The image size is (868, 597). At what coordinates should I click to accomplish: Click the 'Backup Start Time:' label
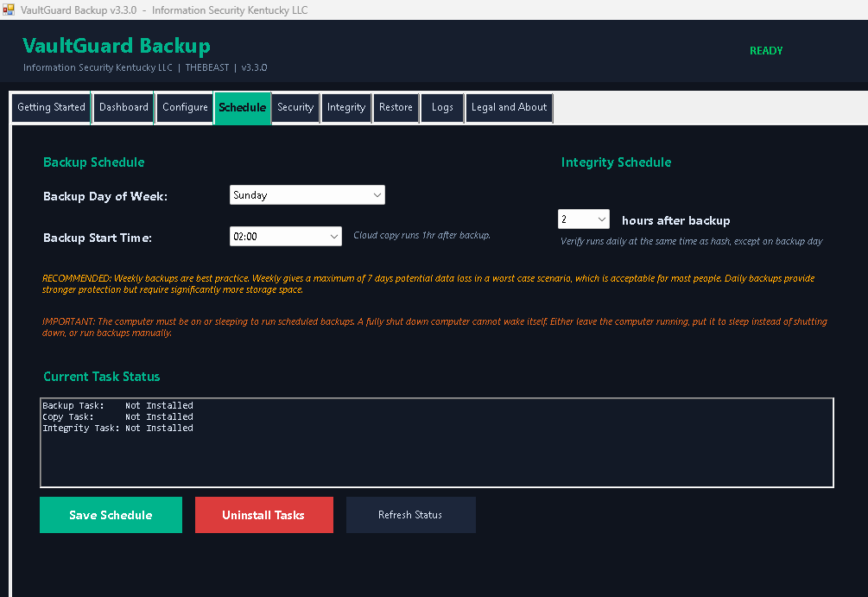[x=98, y=238]
